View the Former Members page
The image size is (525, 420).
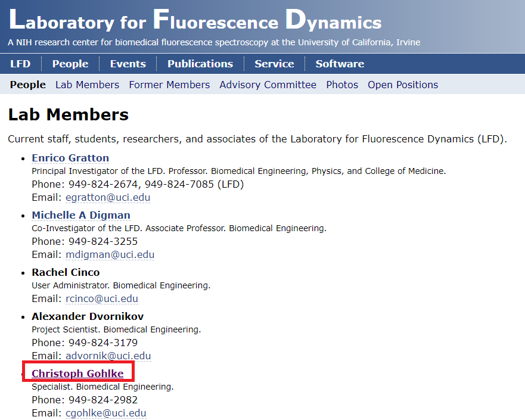click(x=169, y=85)
